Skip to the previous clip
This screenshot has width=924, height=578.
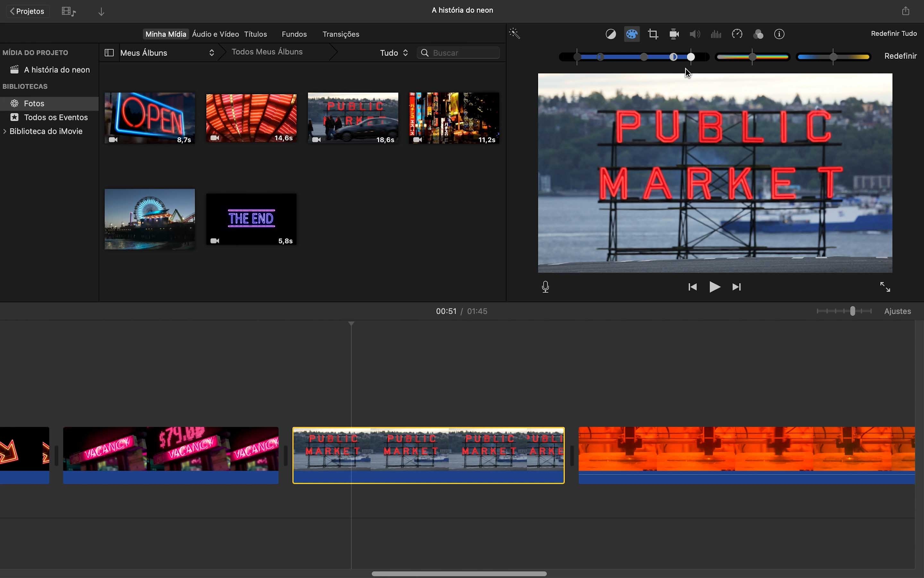point(692,287)
